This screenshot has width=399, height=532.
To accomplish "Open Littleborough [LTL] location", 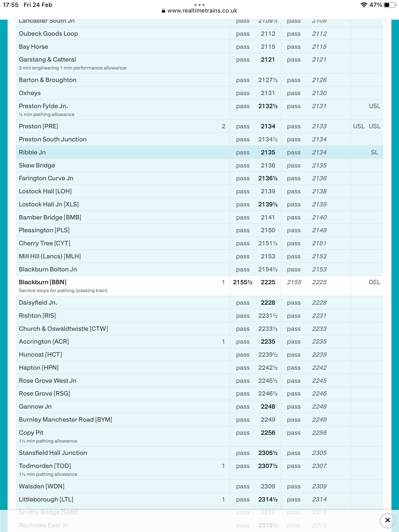I will click(46, 499).
